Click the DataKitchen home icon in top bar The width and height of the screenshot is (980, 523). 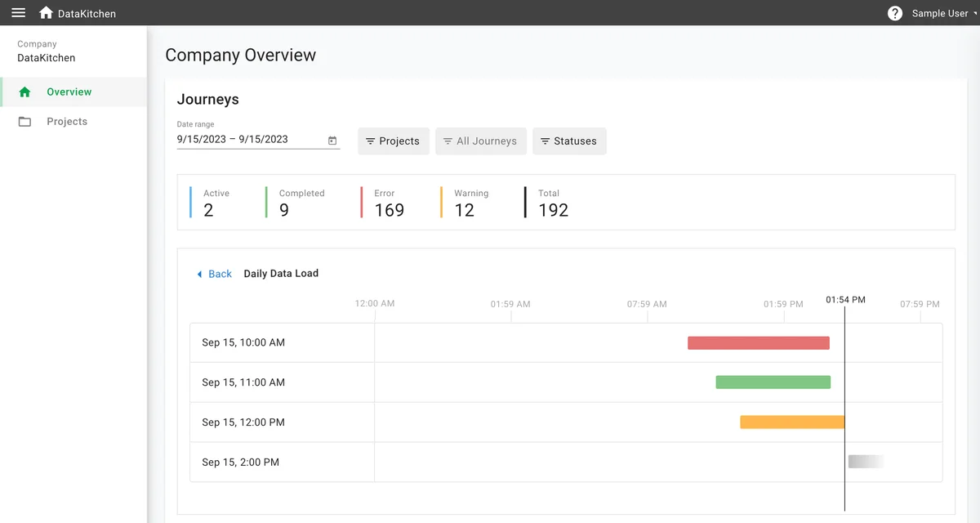[x=46, y=12]
